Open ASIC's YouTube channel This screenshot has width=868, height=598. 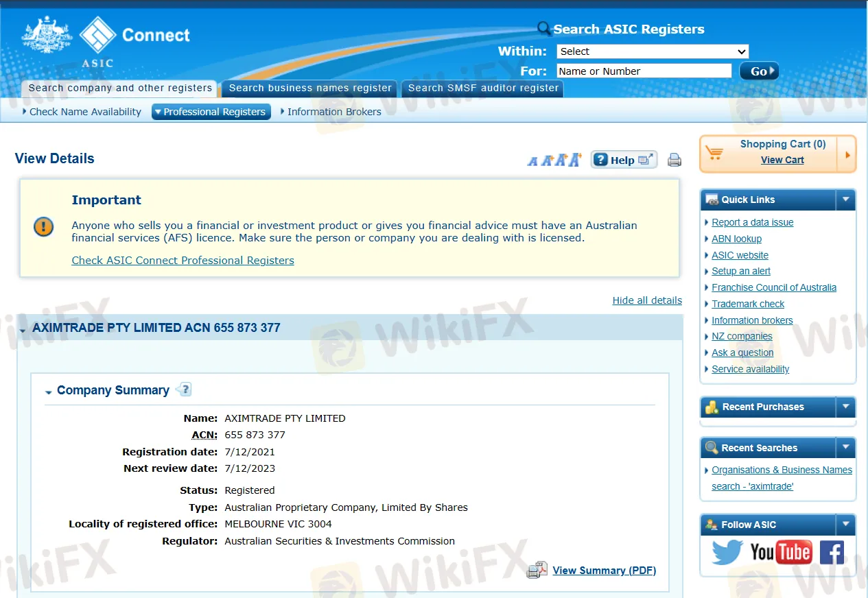pos(781,552)
